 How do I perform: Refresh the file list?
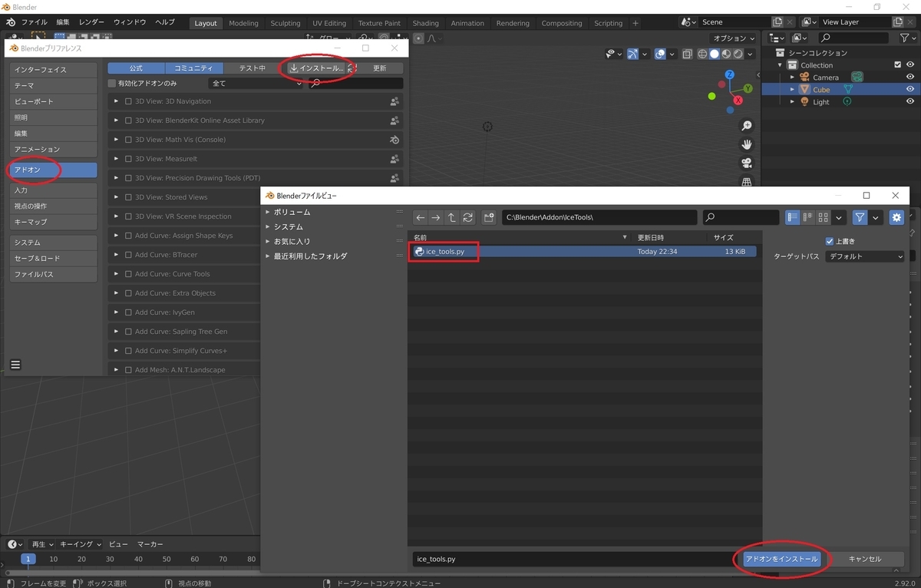tap(467, 218)
